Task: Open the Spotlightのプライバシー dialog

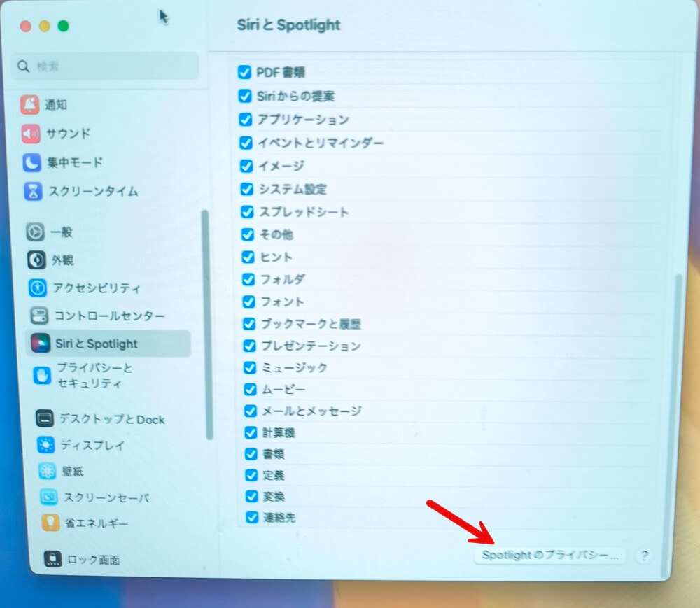Action: pos(549,555)
